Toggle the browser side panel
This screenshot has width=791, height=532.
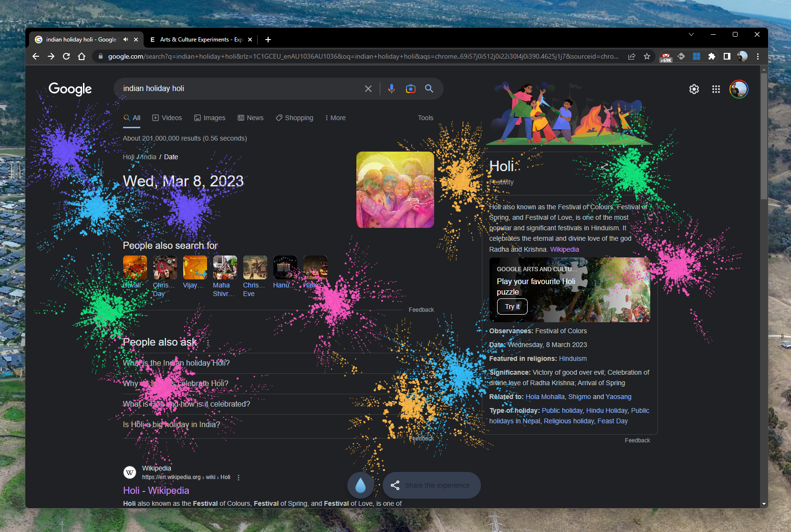pyautogui.click(x=727, y=56)
